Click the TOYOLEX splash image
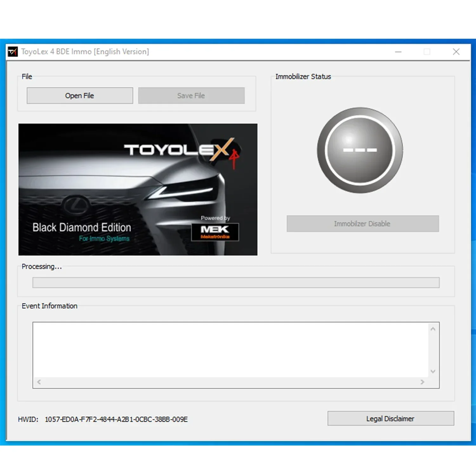Viewport: 476px width, 476px height. click(138, 189)
